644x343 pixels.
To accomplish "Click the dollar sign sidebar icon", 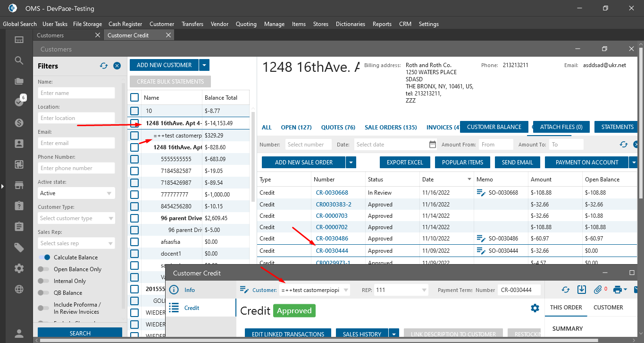I will [x=19, y=123].
